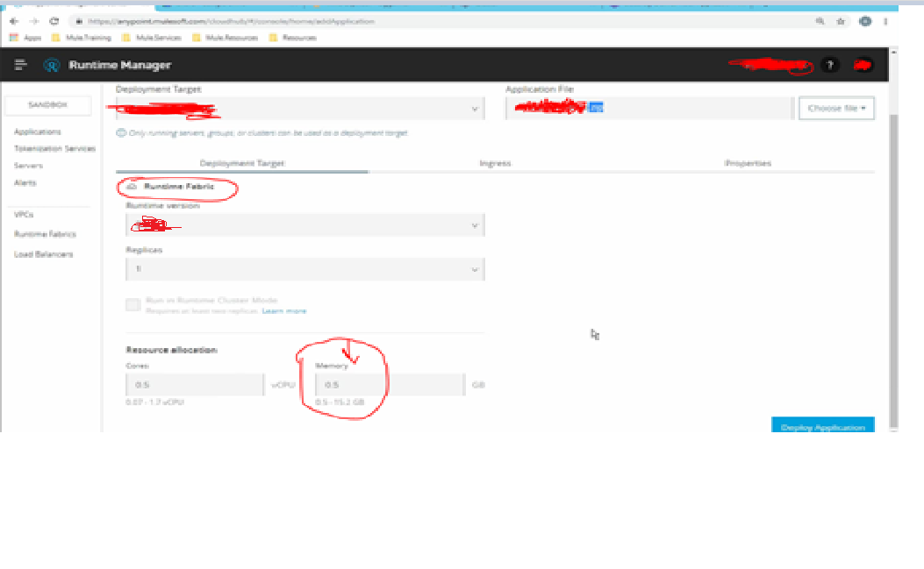Click the browser reload icon

tap(54, 20)
